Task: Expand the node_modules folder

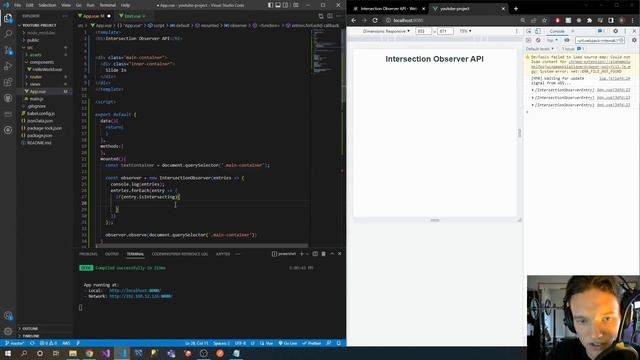Action: point(40,33)
